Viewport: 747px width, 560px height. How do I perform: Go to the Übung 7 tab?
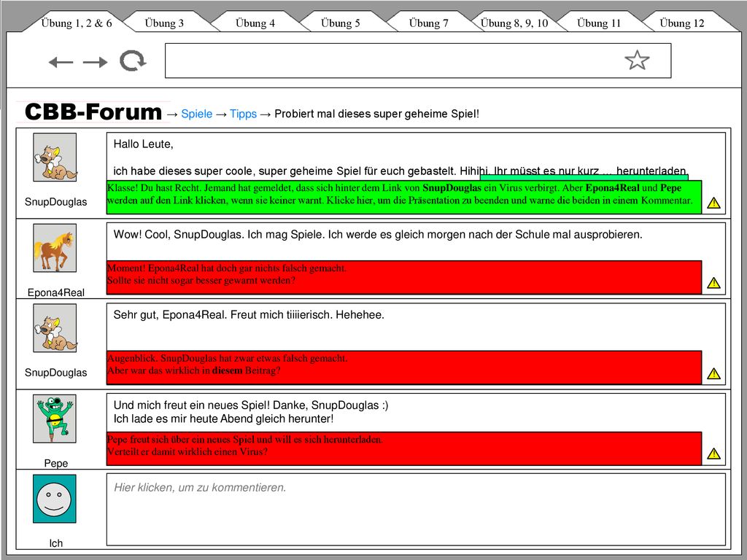tap(428, 23)
